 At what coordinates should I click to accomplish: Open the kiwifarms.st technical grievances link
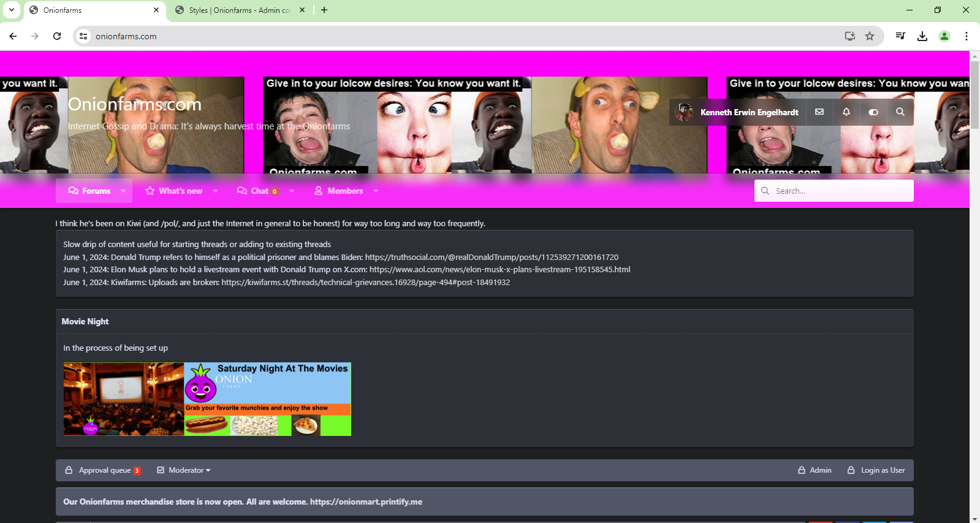click(x=366, y=282)
